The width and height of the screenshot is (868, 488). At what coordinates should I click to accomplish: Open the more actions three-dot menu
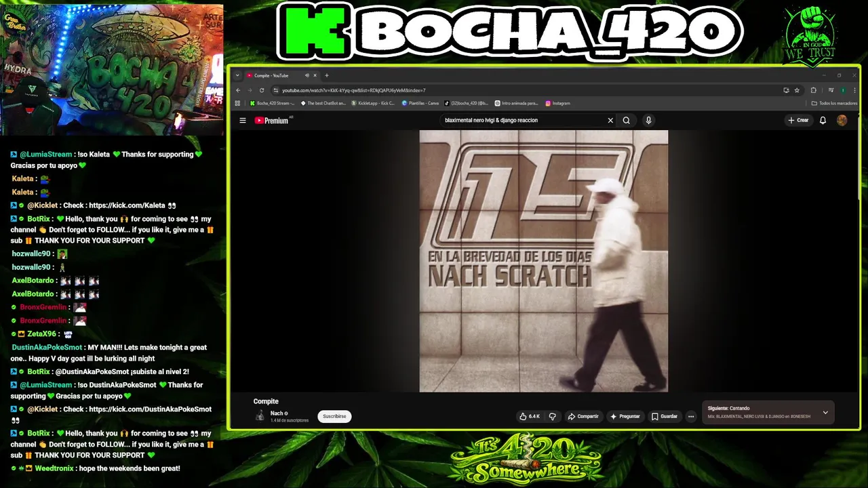pos(691,416)
